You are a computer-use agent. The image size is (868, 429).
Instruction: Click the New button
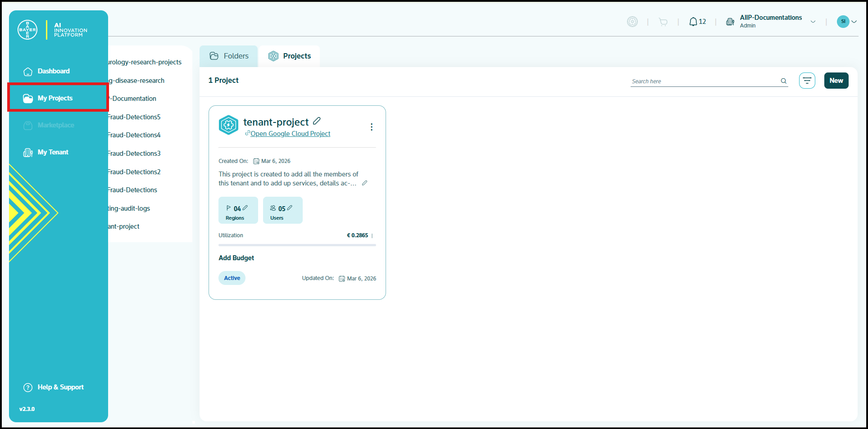pos(836,81)
